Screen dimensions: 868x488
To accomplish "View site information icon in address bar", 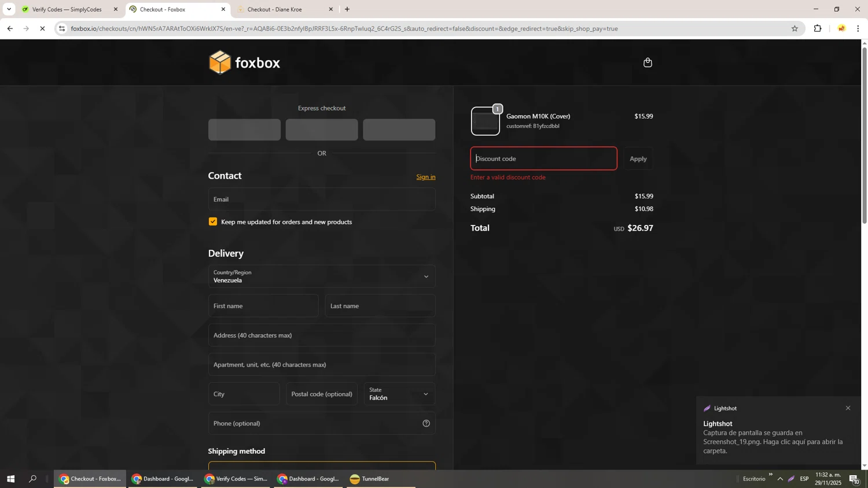I will pos(62,28).
